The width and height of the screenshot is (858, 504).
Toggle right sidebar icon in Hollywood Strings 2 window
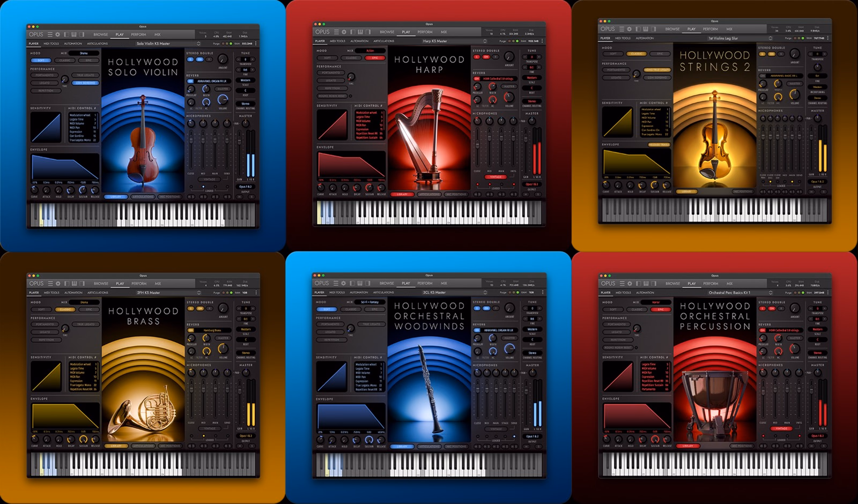(653, 29)
